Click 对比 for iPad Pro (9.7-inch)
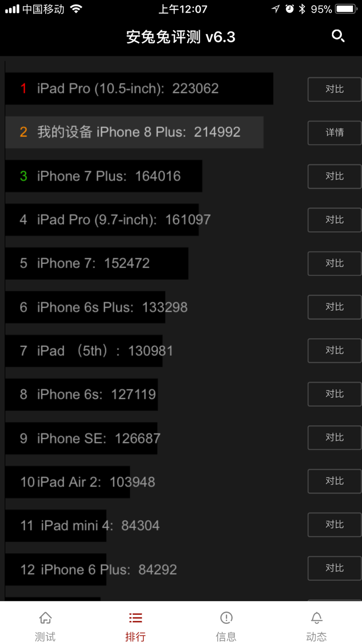 click(x=334, y=220)
